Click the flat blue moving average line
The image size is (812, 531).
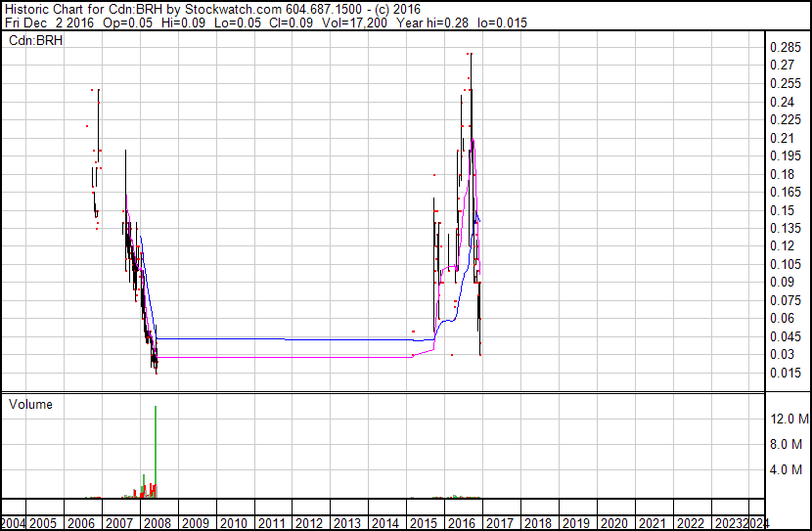[284, 338]
